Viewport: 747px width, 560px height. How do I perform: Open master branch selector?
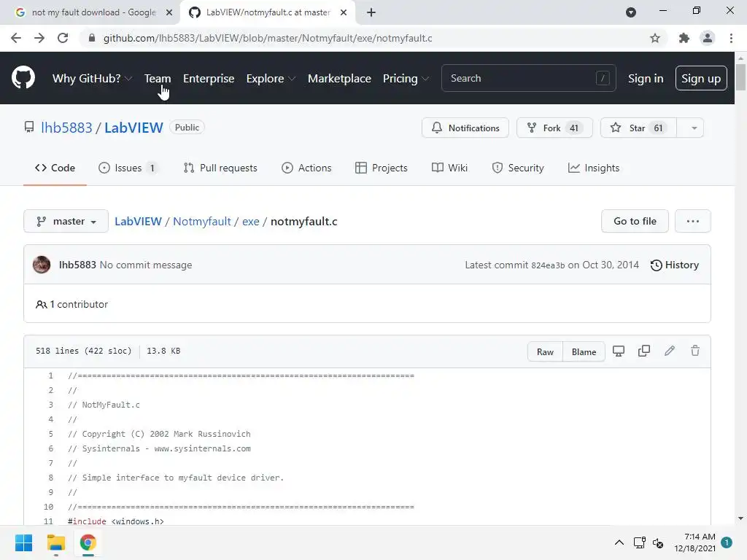(66, 222)
